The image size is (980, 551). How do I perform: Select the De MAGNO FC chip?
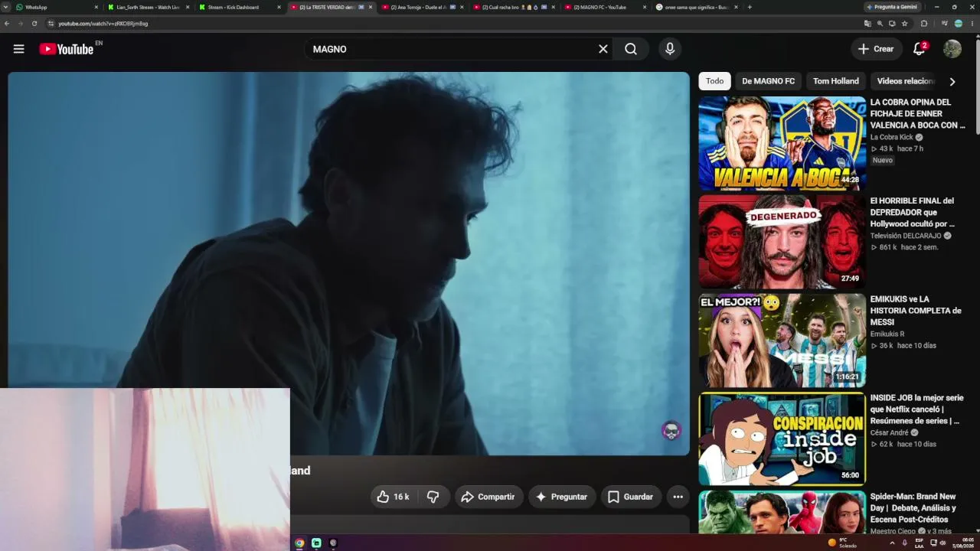[x=768, y=81]
